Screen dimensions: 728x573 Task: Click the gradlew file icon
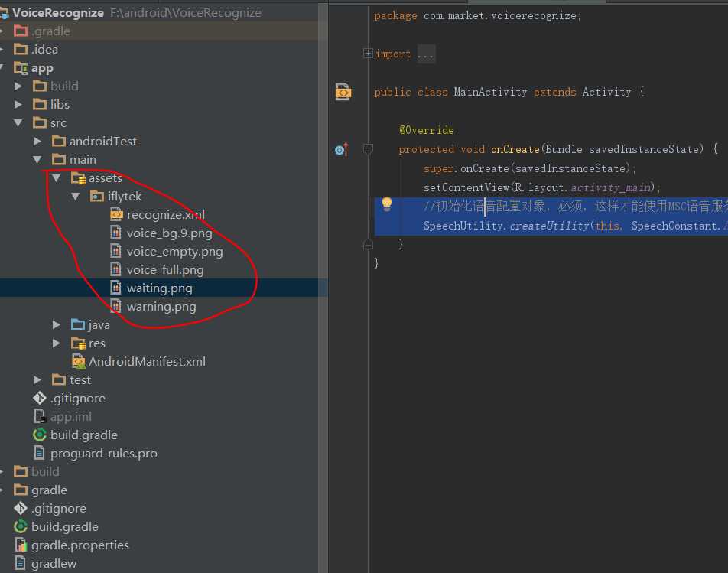tap(20, 563)
